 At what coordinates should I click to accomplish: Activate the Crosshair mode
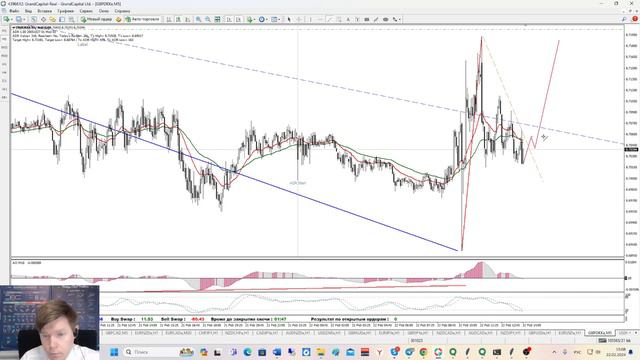point(299,19)
